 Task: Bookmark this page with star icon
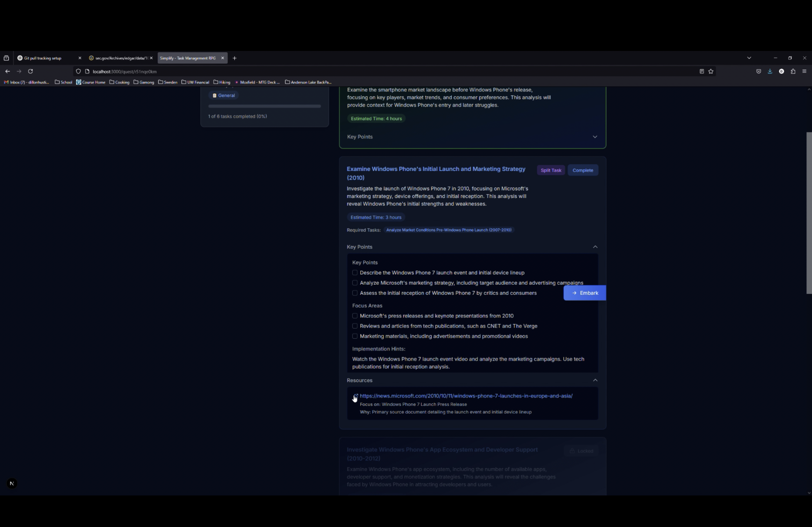pyautogui.click(x=711, y=71)
